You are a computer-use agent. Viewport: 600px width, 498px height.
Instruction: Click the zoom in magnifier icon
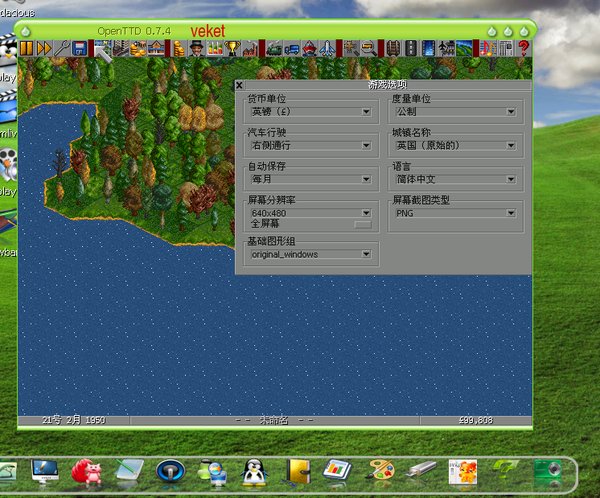pos(351,49)
